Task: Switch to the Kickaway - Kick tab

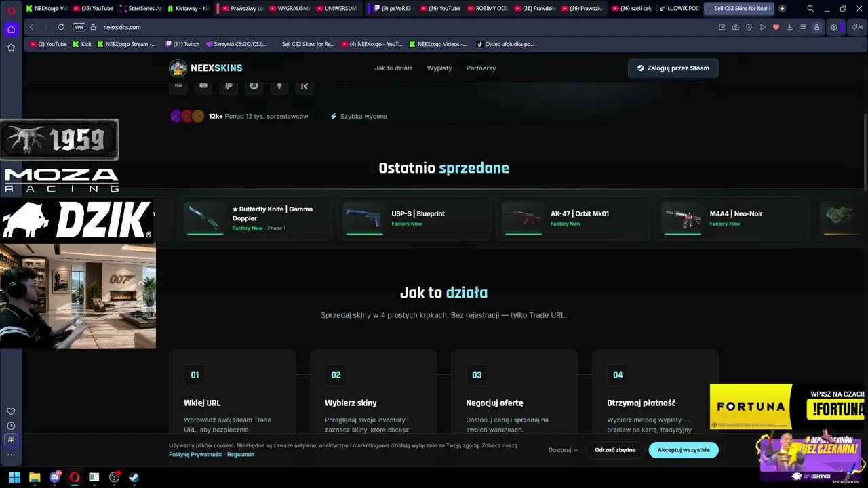Action: 188,9
